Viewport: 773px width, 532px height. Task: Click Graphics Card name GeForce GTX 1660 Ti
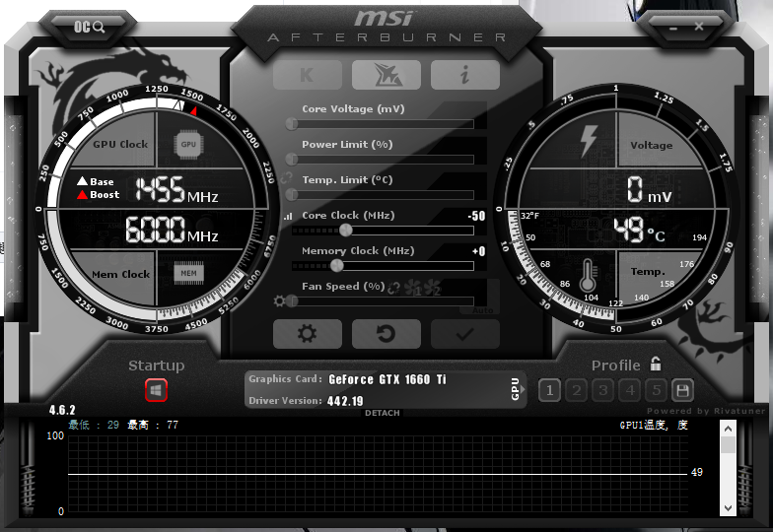click(x=386, y=379)
